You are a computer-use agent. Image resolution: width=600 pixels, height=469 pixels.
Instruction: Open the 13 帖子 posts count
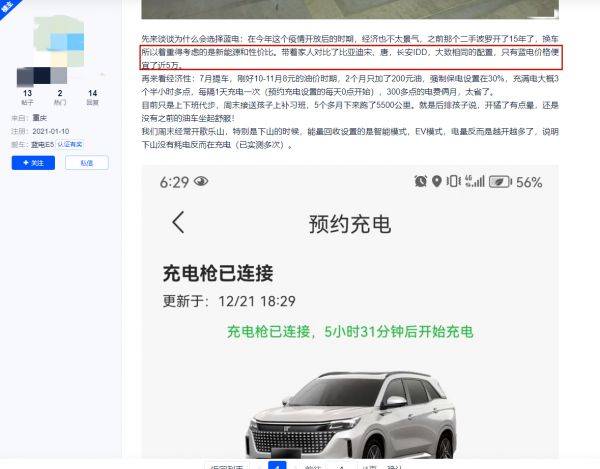[27, 96]
